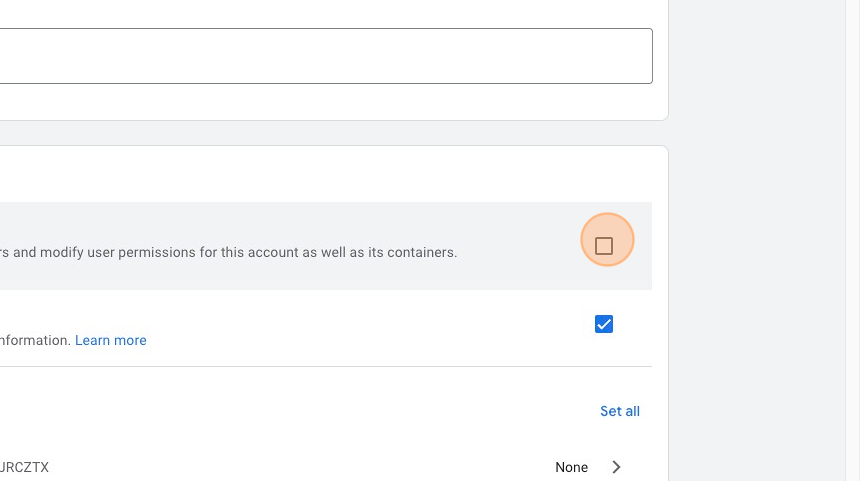Screen dimensions: 860x481
Task: Click the vertical scrollbar track on right
Action: click(853, 240)
